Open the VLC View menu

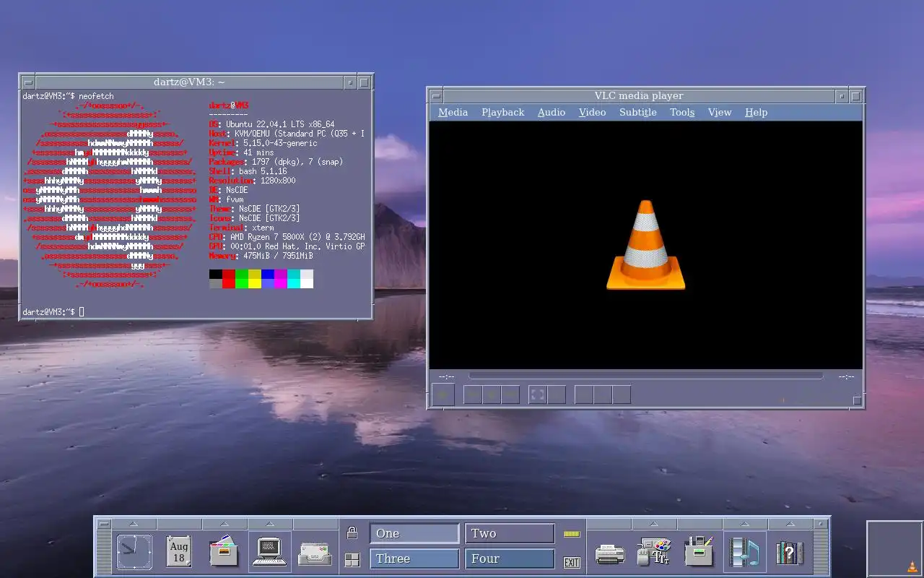[x=720, y=112]
